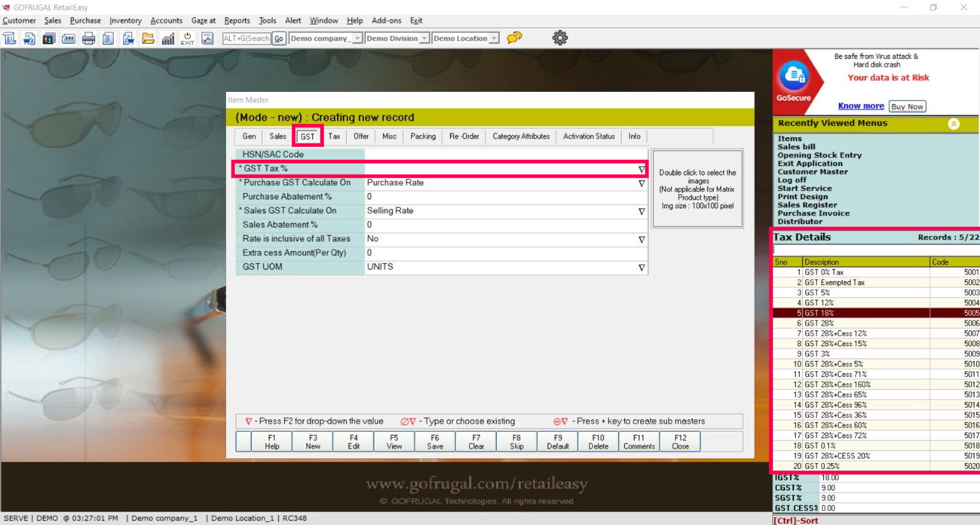Select GST 28% row in Tax Details
This screenshot has height=525, width=980.
point(858,323)
